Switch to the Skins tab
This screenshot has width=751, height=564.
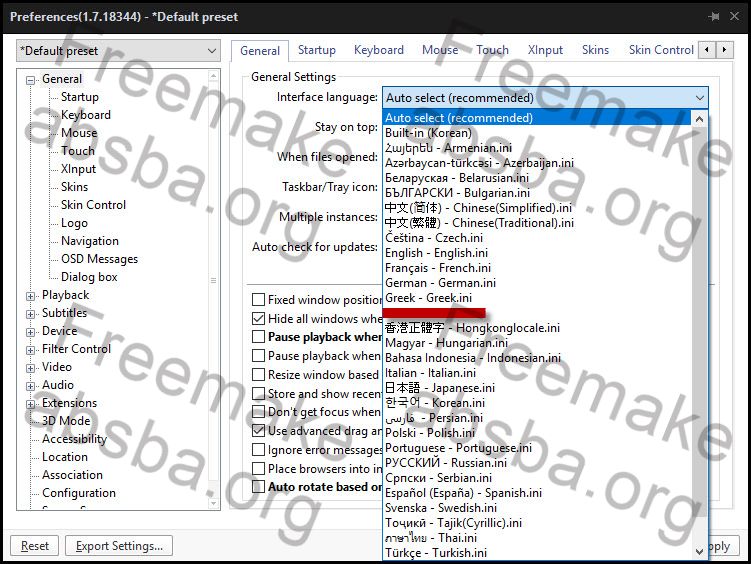click(x=595, y=50)
